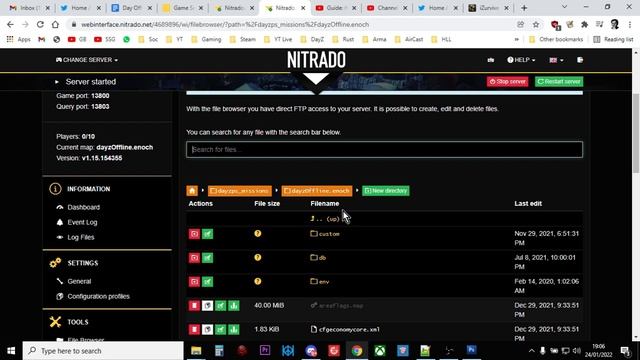
Task: Open the DayZ bookmarks folder
Action: coord(312,40)
